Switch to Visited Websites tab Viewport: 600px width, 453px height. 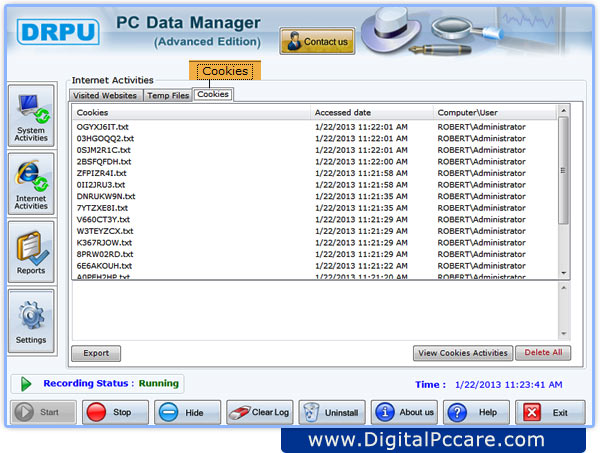(x=105, y=95)
